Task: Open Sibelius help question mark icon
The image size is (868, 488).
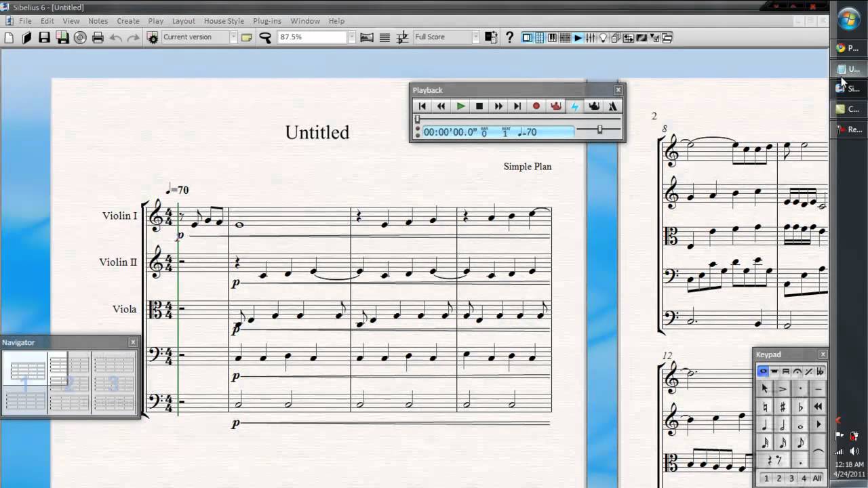Action: tap(509, 37)
